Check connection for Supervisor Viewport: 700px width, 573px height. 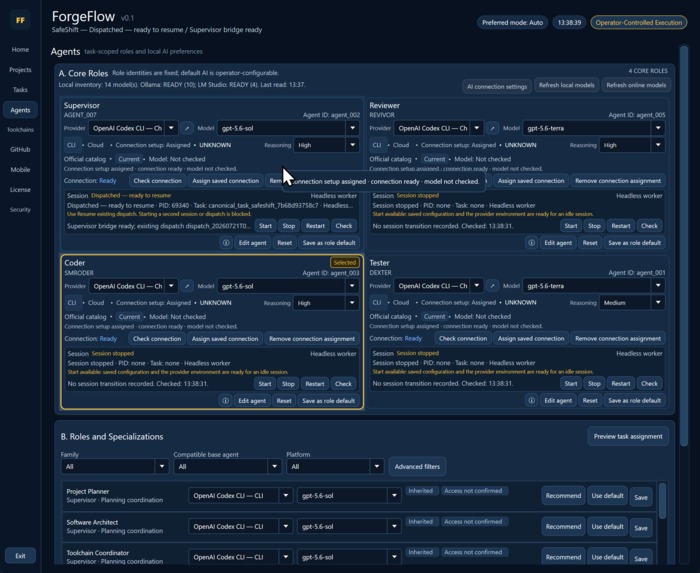(158, 181)
